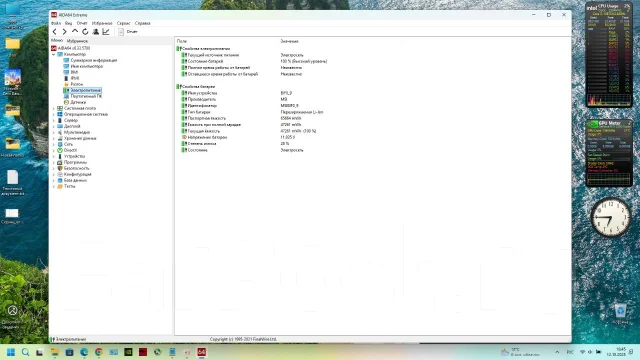Select the Паспортная ёмкость row
Screen dimensions: 640x360
point(207,118)
